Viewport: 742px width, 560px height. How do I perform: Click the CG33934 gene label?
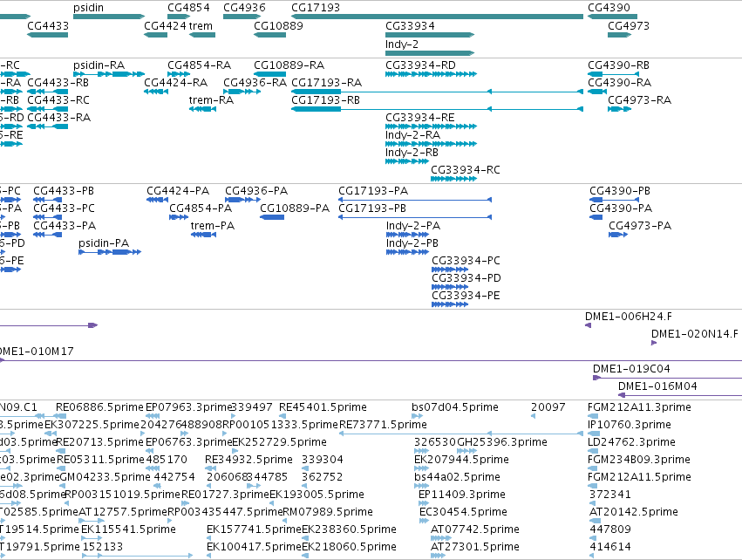pyautogui.click(x=410, y=26)
